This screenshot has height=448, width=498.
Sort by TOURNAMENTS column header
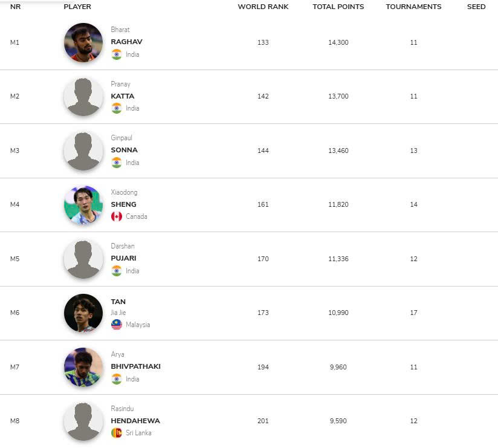(413, 7)
